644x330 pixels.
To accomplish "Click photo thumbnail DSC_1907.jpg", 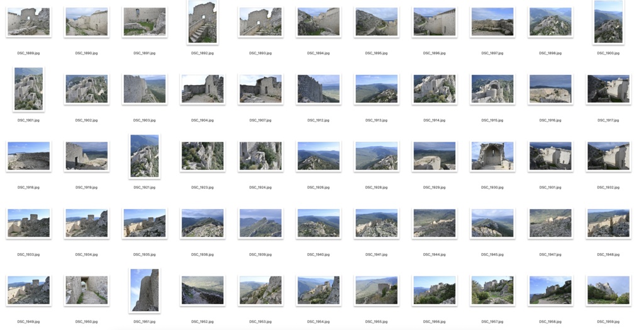I will [260, 89].
